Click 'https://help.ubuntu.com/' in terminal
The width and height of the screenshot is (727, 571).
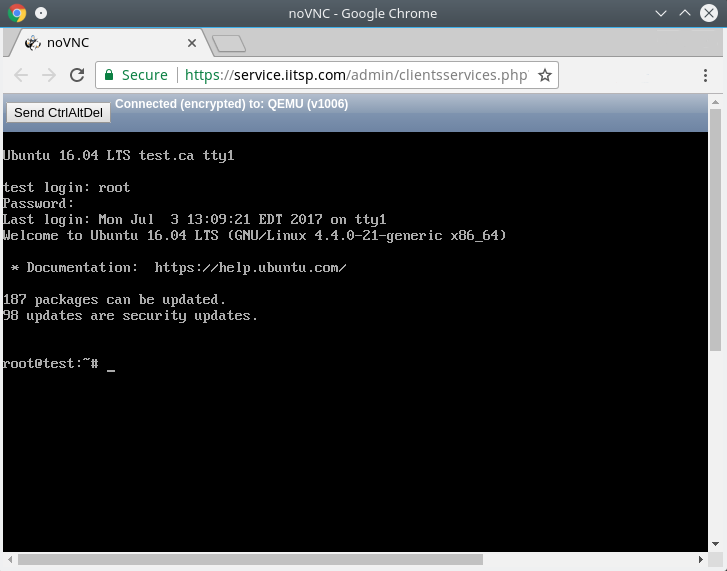pos(250,267)
